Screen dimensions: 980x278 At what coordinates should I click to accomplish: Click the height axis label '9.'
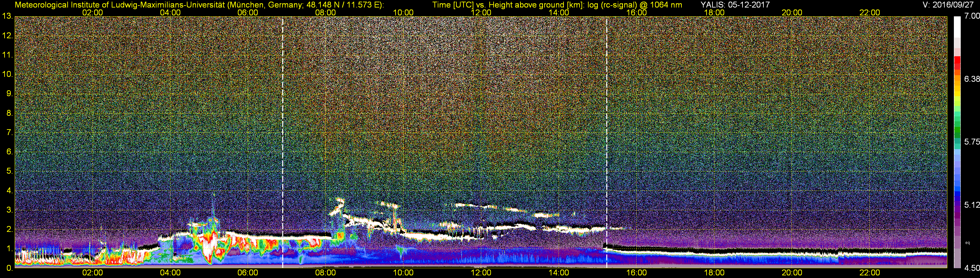(9, 93)
